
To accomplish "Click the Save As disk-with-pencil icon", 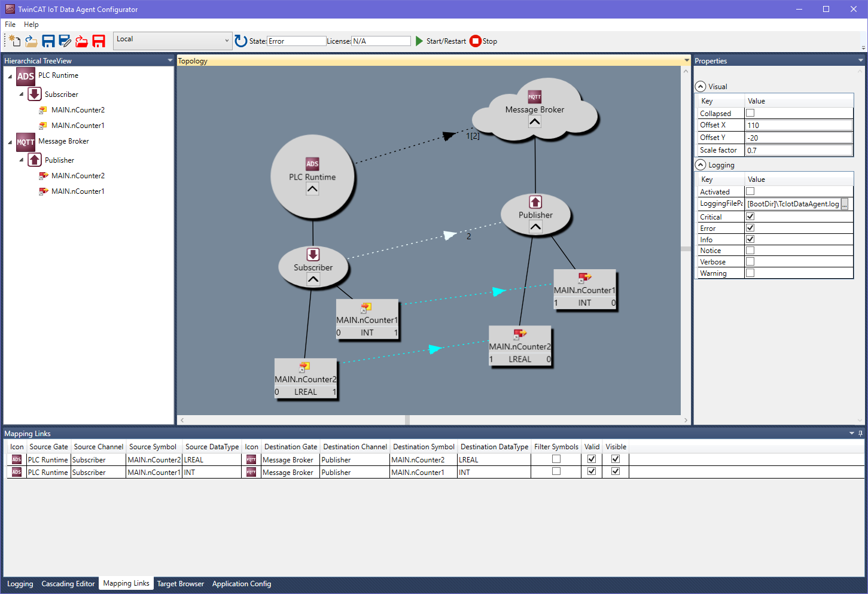I will pos(65,41).
